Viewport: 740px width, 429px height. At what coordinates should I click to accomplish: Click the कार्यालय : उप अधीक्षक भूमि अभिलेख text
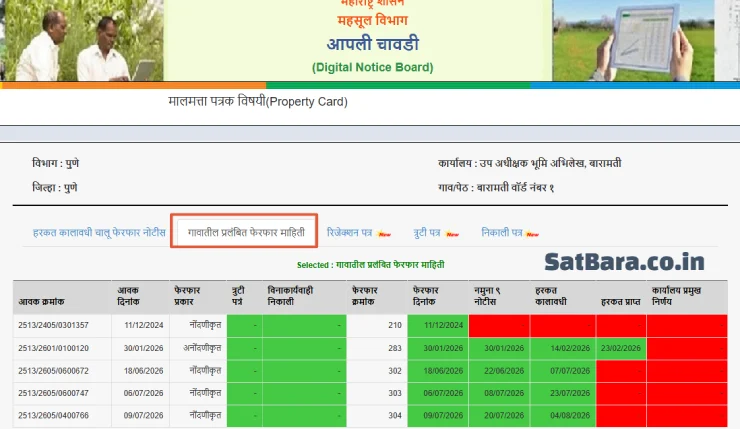(x=530, y=163)
